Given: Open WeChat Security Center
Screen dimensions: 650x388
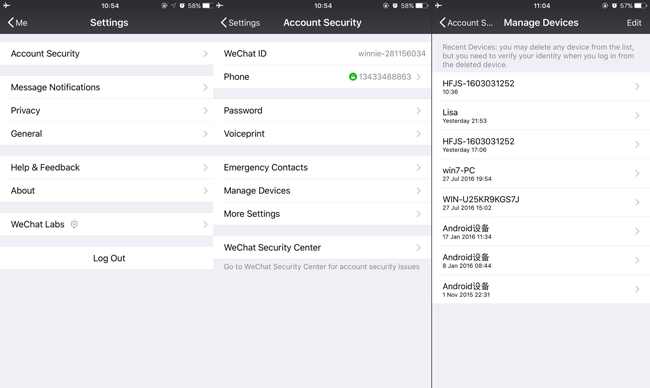Looking at the screenshot, I should point(322,247).
